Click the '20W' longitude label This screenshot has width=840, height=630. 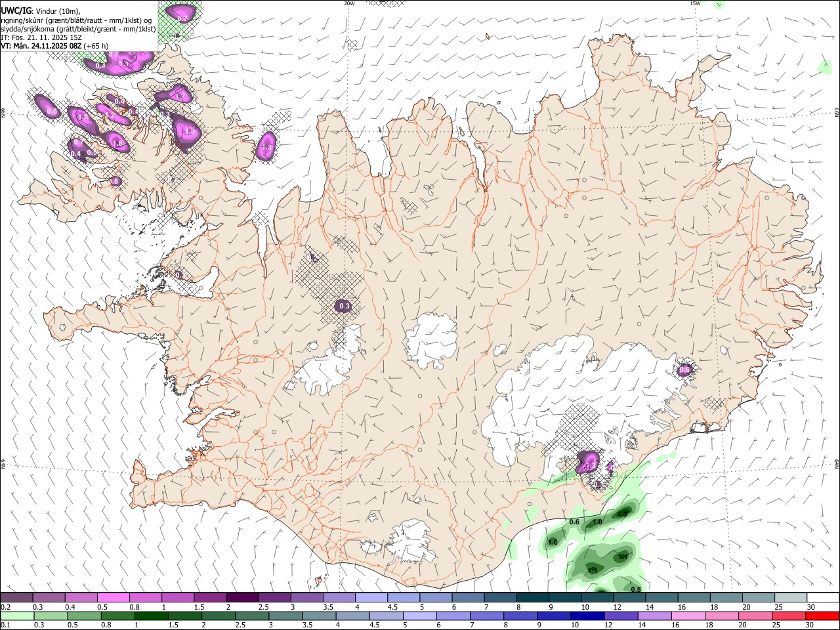[x=349, y=3]
